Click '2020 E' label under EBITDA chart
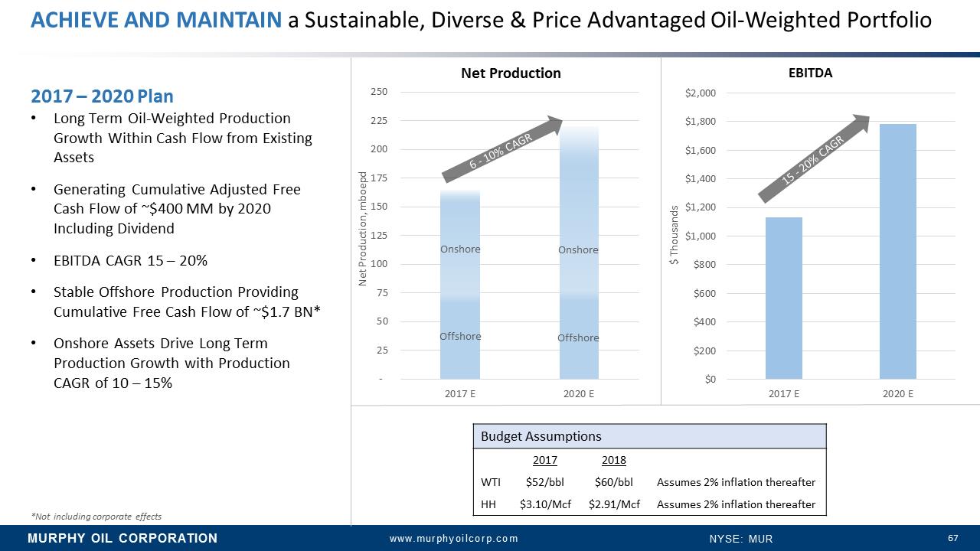 click(897, 394)
